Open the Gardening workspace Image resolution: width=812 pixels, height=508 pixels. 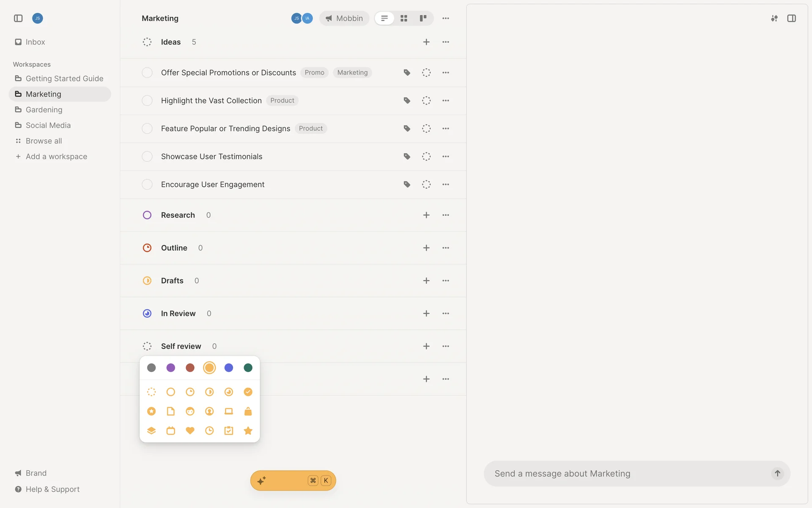click(x=44, y=110)
